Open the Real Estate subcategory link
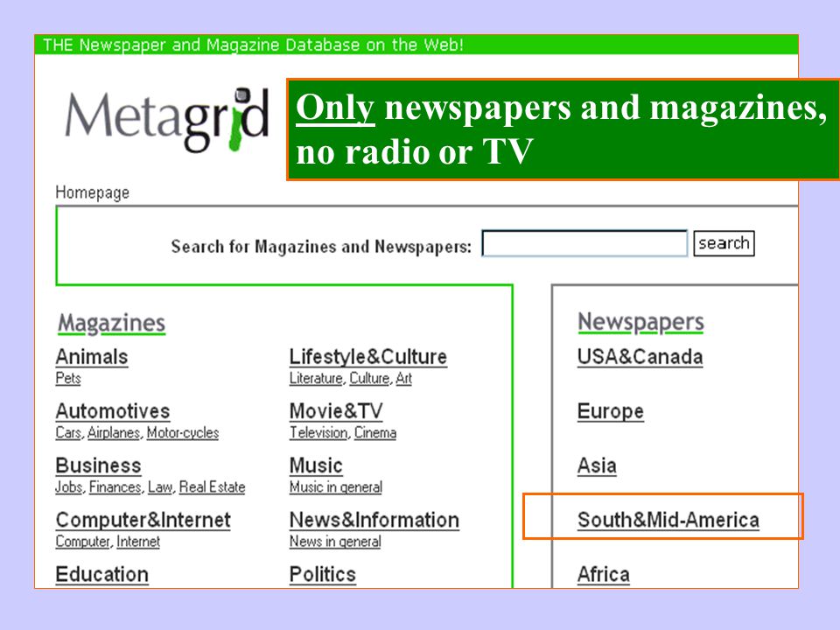This screenshot has height=630, width=840. [x=212, y=487]
